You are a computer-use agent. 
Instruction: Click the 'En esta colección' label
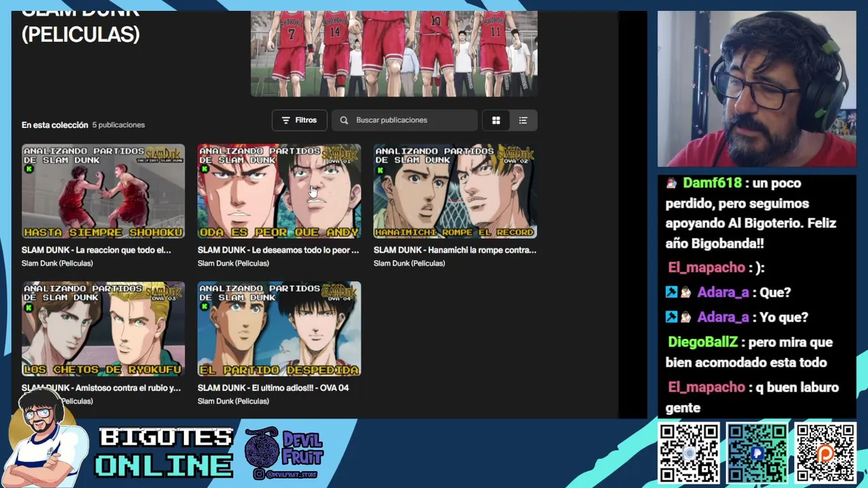(x=55, y=125)
